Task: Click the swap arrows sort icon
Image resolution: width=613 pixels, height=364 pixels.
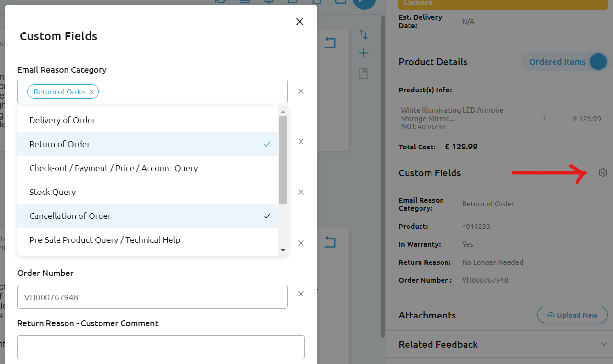Action: click(x=363, y=34)
